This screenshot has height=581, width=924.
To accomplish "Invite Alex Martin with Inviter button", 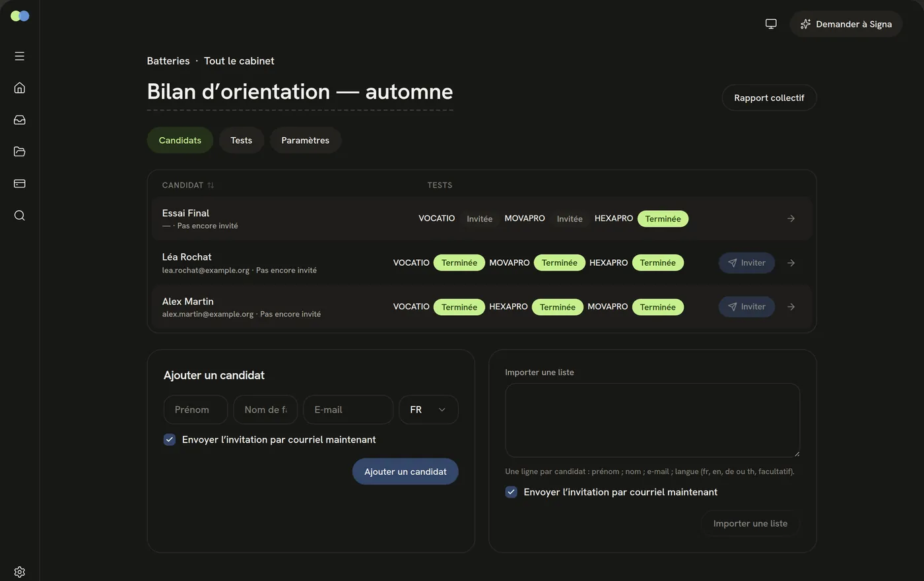I will pos(746,307).
